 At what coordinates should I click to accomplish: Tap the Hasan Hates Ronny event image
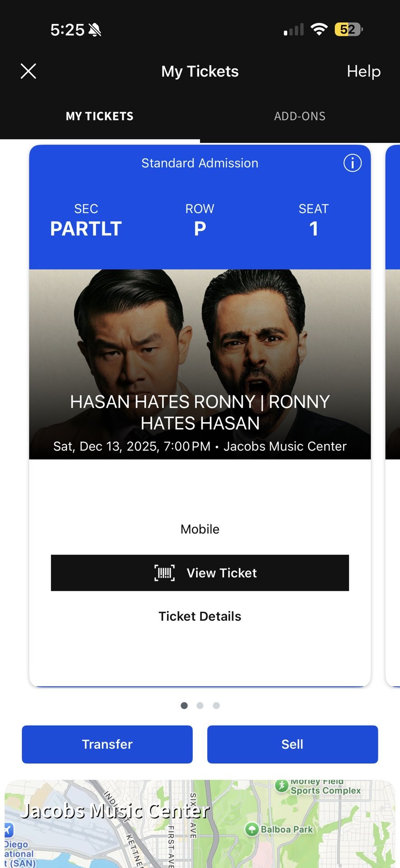coord(200,344)
